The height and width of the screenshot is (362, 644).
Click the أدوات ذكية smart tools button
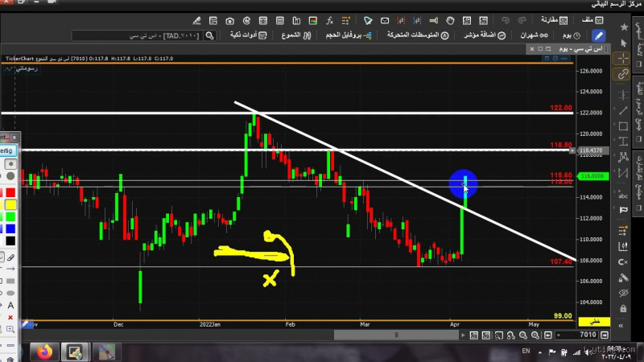(x=244, y=35)
